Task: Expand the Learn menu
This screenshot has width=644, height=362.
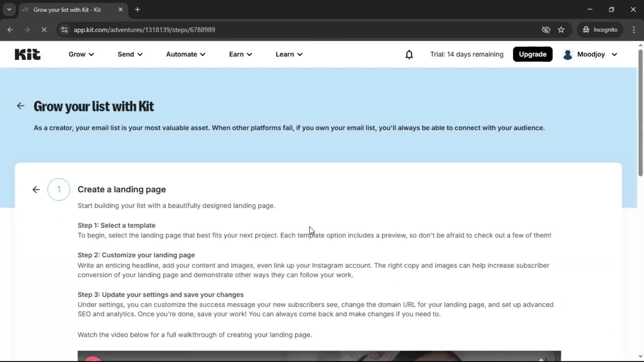Action: point(289,54)
